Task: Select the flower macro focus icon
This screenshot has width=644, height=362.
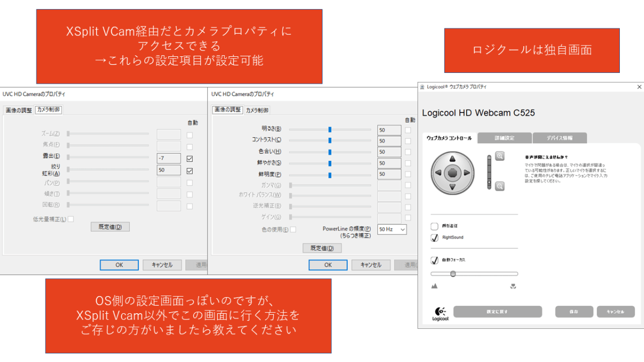Action: pos(513,286)
